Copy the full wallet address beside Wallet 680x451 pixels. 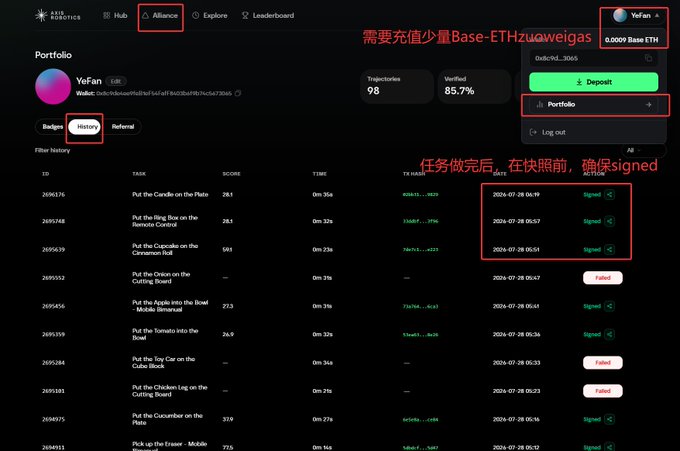coord(238,93)
